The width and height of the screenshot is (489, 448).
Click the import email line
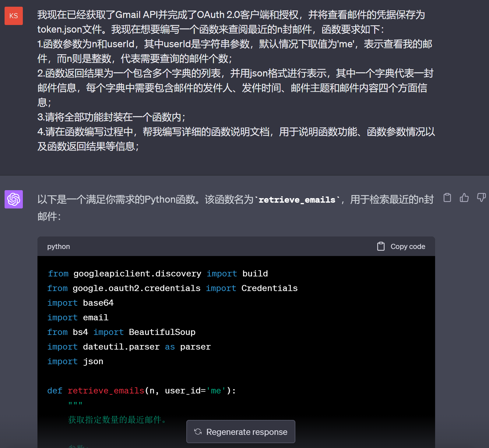(x=78, y=318)
